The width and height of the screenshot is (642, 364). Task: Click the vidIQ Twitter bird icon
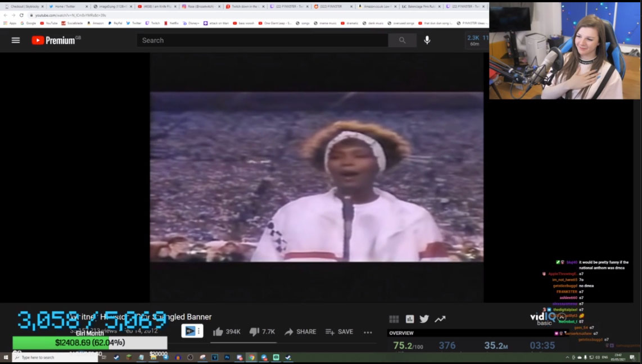(x=424, y=319)
